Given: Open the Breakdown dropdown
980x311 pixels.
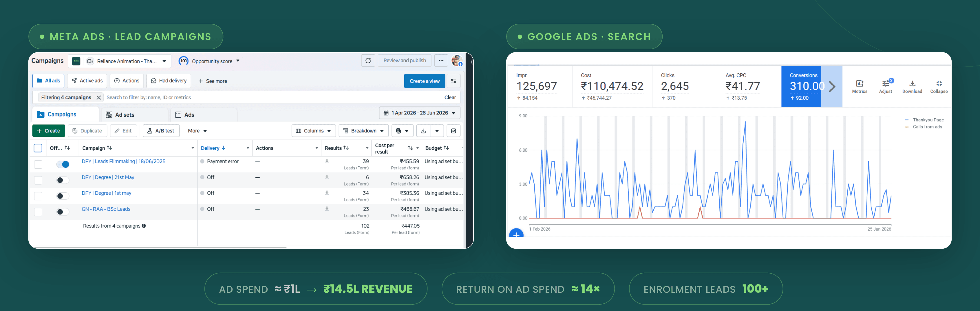Looking at the screenshot, I should 363,130.
